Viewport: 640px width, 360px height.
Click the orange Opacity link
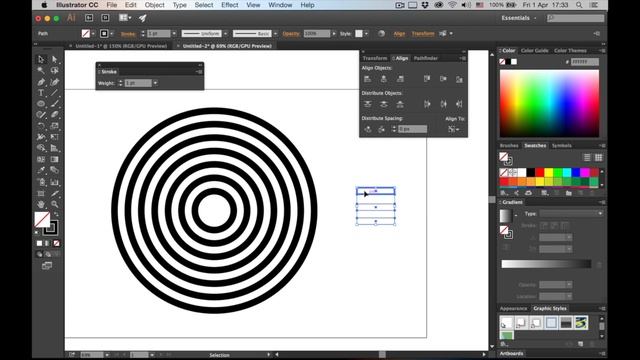click(x=291, y=33)
